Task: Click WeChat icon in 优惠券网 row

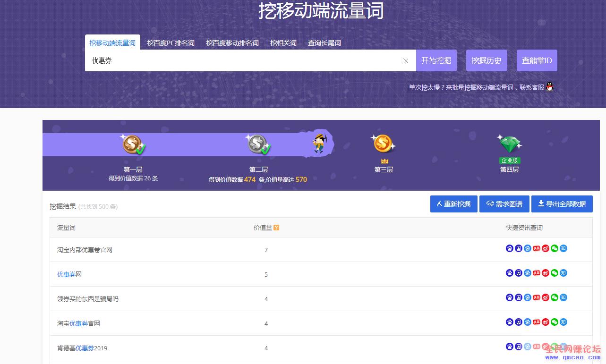Action: [554, 273]
